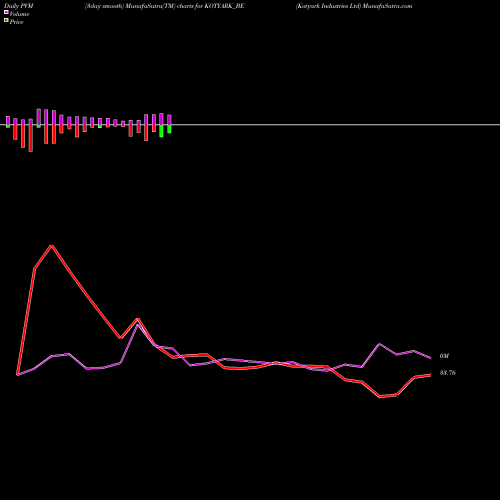Click the 3day smooth MunafaSutra charts header text
The width and height of the screenshot is (500, 500).
point(164,6)
